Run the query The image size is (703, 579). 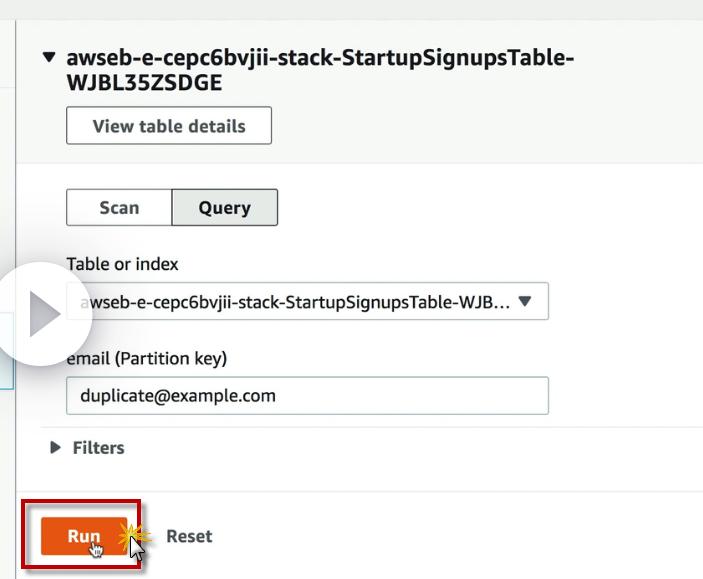click(84, 536)
